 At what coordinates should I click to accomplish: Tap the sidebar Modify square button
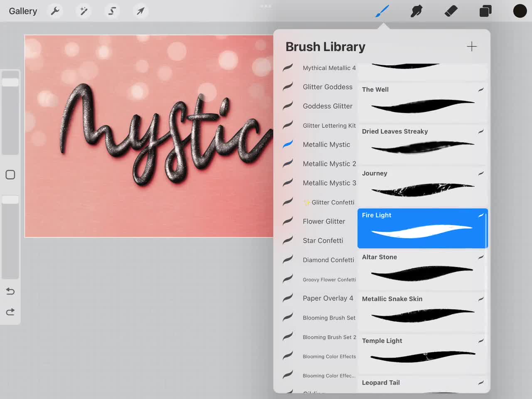10,175
